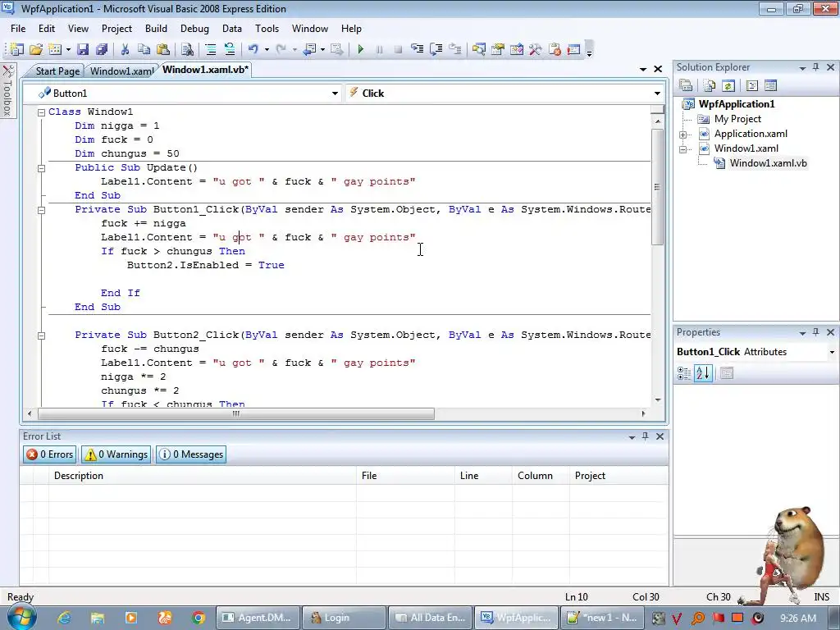Collapse the Class Window1 code region

[x=41, y=112]
